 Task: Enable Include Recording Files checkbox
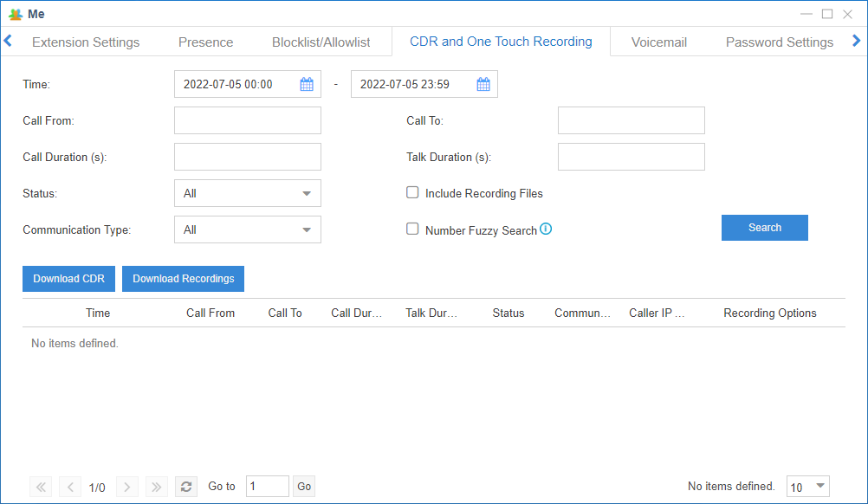(413, 193)
